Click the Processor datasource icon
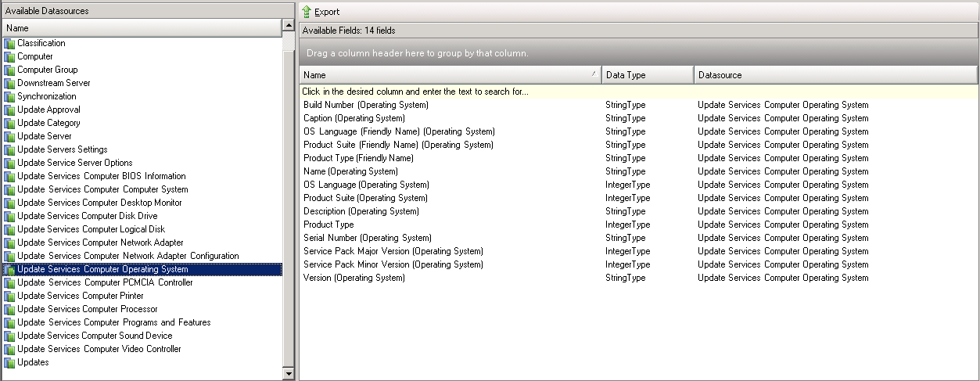980x381 pixels. point(9,310)
